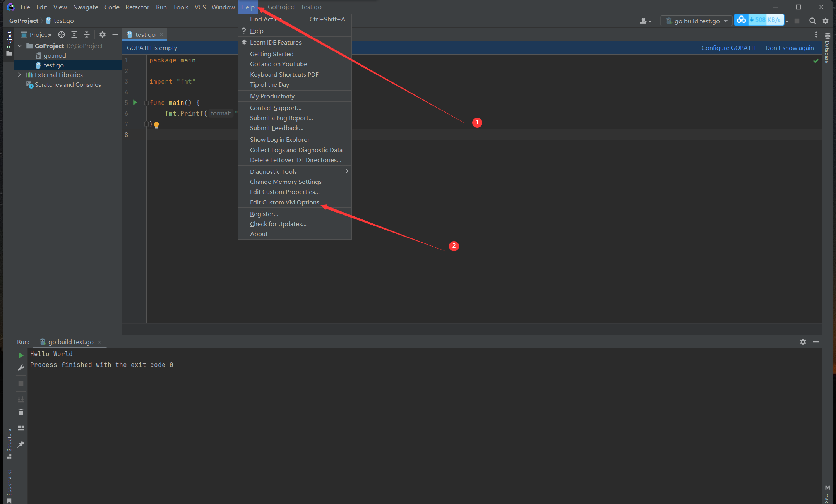The height and width of the screenshot is (504, 836).
Task: Open the Project view dropdown
Action: 37,34
